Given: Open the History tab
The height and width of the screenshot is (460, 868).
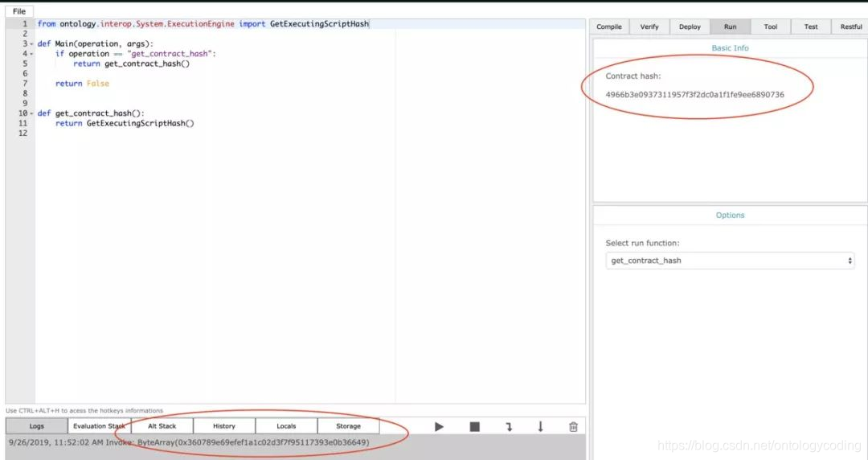Looking at the screenshot, I should pyautogui.click(x=224, y=426).
